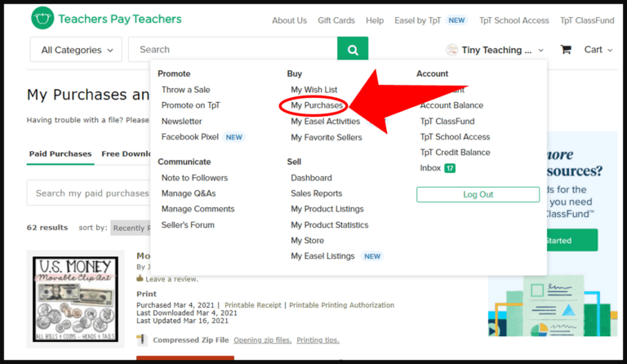Open the Newsletter menu item
Image resolution: width=627 pixels, height=364 pixels.
(x=181, y=121)
